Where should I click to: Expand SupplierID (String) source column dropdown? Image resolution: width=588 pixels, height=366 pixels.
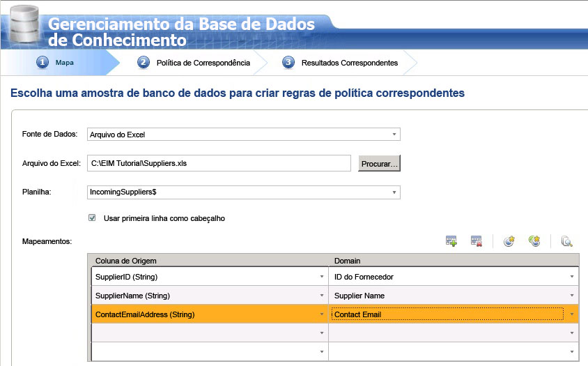322,277
